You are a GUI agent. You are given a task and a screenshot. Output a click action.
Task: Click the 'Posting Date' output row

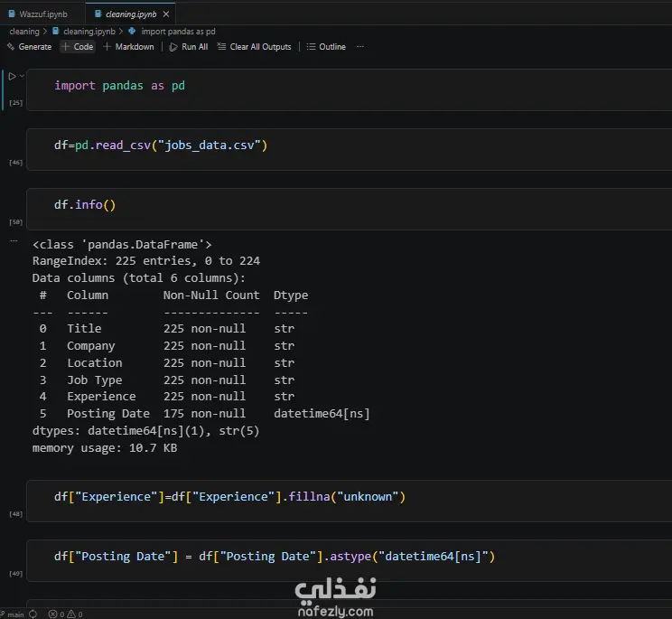[201, 414]
